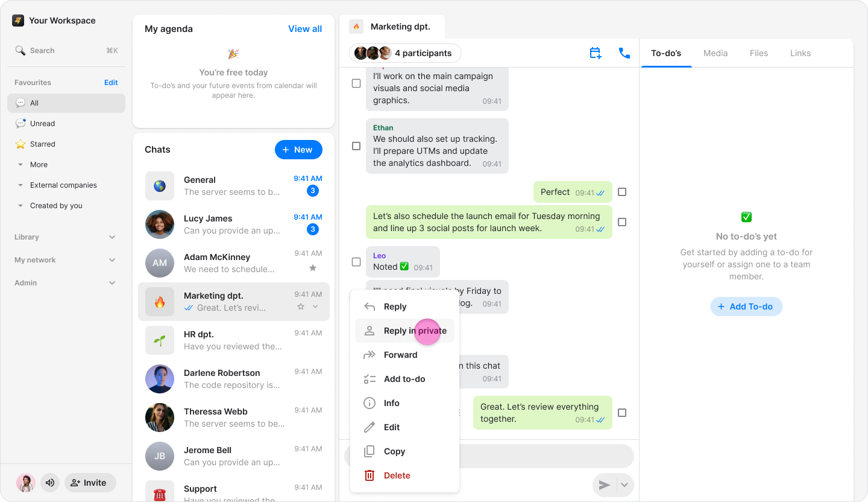Click the unread badge on General chat
The width and height of the screenshot is (868, 502).
313,191
